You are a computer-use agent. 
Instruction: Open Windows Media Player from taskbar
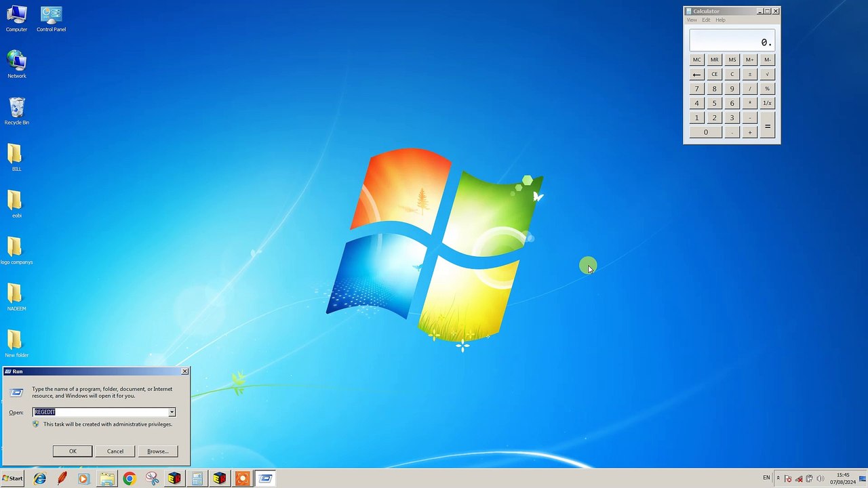[83, 479]
